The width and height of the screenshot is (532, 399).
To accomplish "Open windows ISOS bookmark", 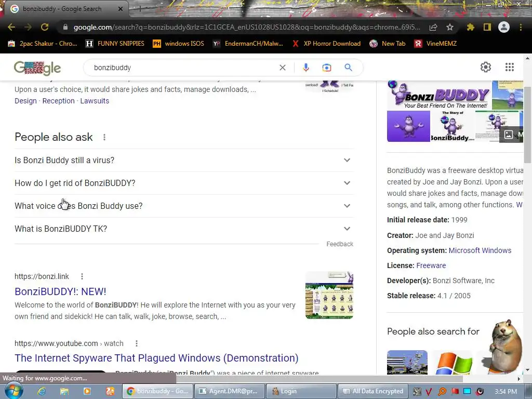I will (x=179, y=44).
